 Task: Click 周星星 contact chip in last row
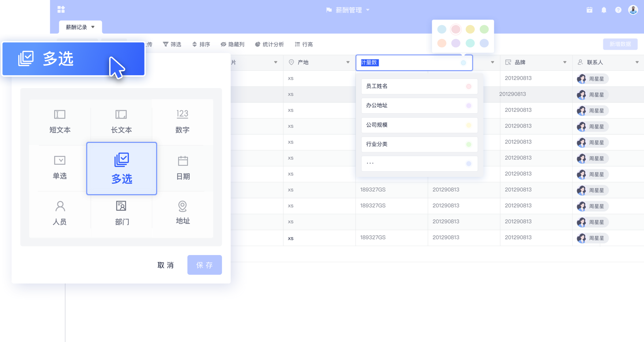(592, 238)
